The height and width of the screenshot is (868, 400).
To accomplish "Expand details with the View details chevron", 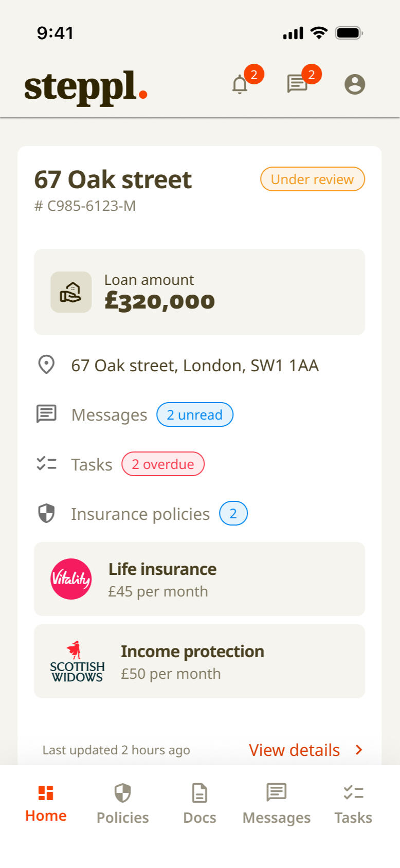I will [x=359, y=750].
